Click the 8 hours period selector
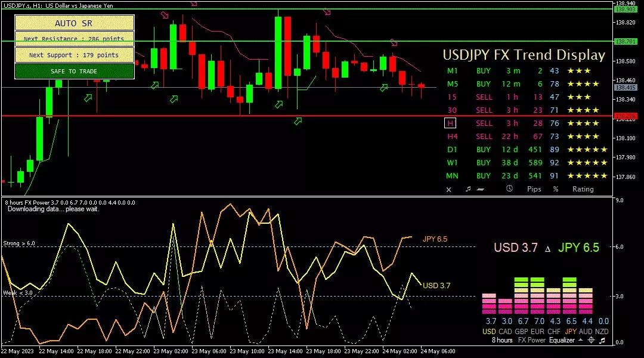 [x=502, y=340]
